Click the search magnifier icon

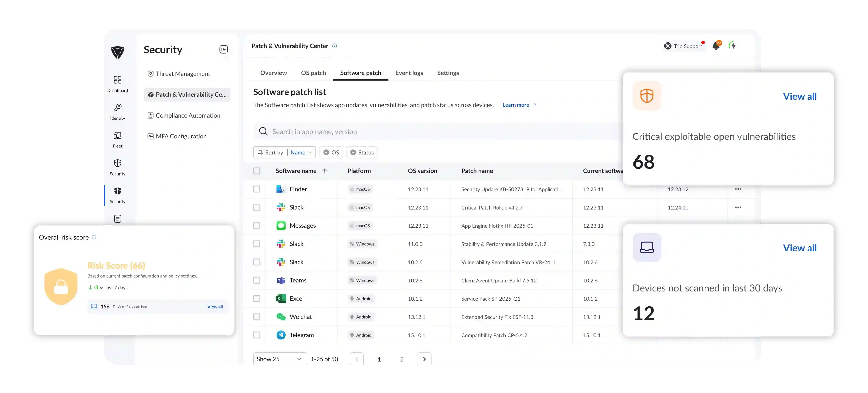[x=263, y=131]
